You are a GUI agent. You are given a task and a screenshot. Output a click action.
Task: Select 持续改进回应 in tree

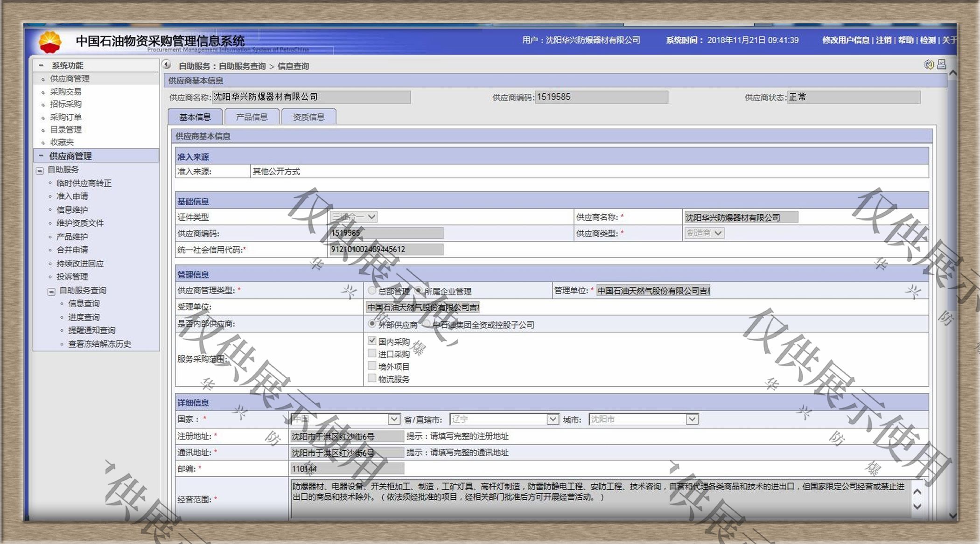[80, 264]
